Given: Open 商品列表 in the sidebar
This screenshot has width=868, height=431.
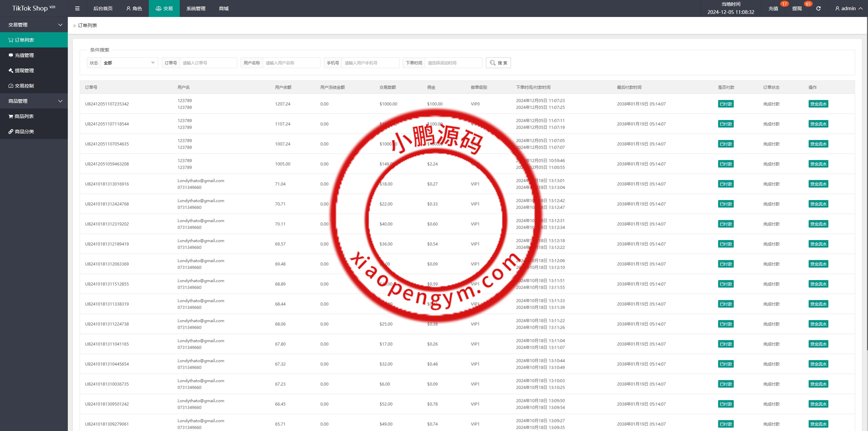Looking at the screenshot, I should (x=24, y=116).
